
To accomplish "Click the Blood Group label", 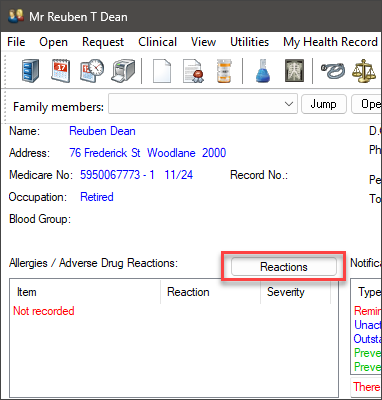I will click(x=40, y=219).
